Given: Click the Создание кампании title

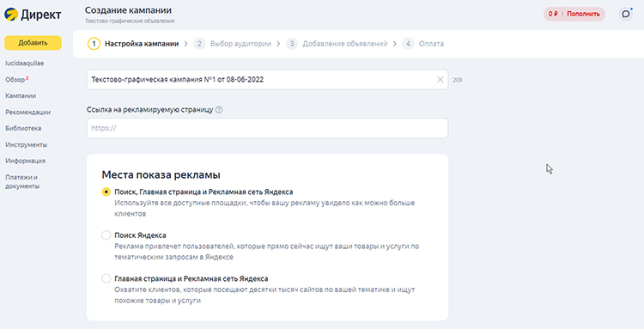Looking at the screenshot, I should (x=128, y=10).
